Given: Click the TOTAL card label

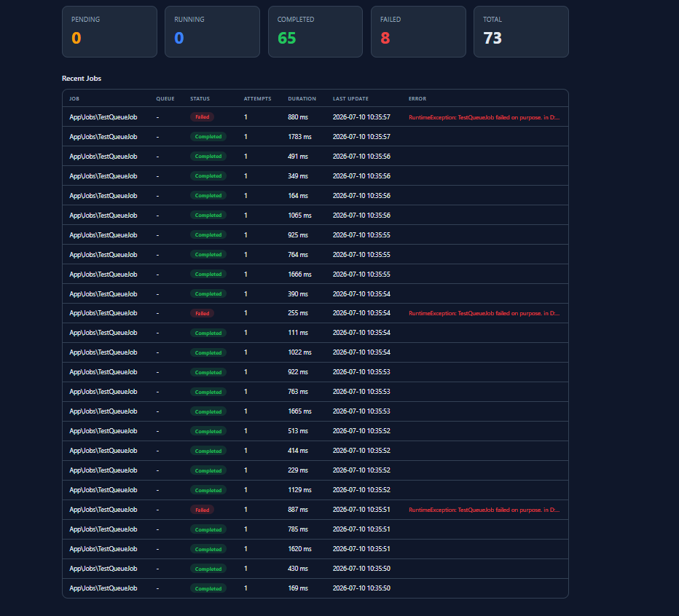Looking at the screenshot, I should point(492,20).
